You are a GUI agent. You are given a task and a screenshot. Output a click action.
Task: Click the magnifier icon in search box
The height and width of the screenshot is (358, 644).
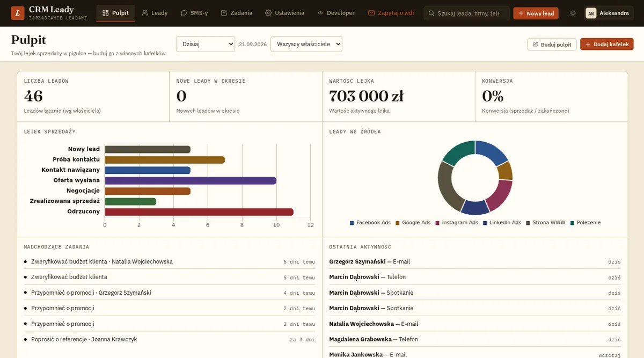coord(431,13)
